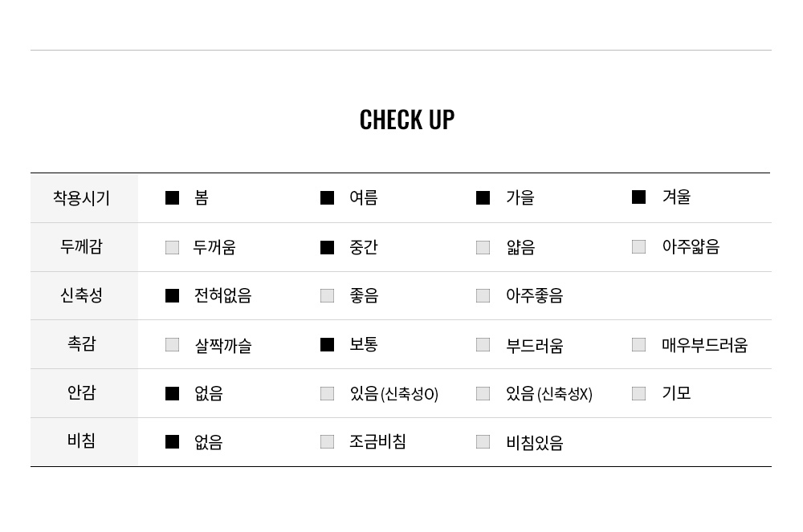The height and width of the screenshot is (532, 803).
Task: Click the CHECK UP heading
Action: (407, 120)
